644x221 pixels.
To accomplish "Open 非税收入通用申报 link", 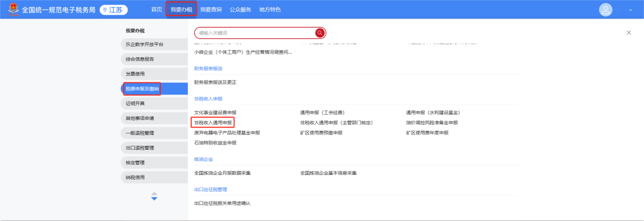I will [x=213, y=122].
